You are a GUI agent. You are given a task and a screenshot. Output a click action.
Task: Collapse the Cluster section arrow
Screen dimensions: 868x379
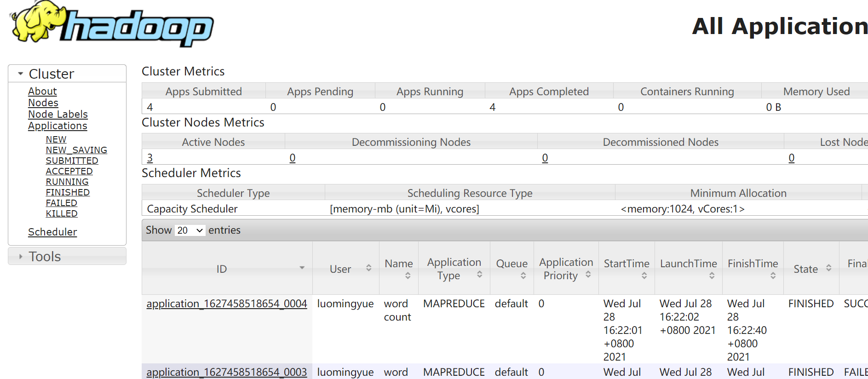[x=20, y=74]
